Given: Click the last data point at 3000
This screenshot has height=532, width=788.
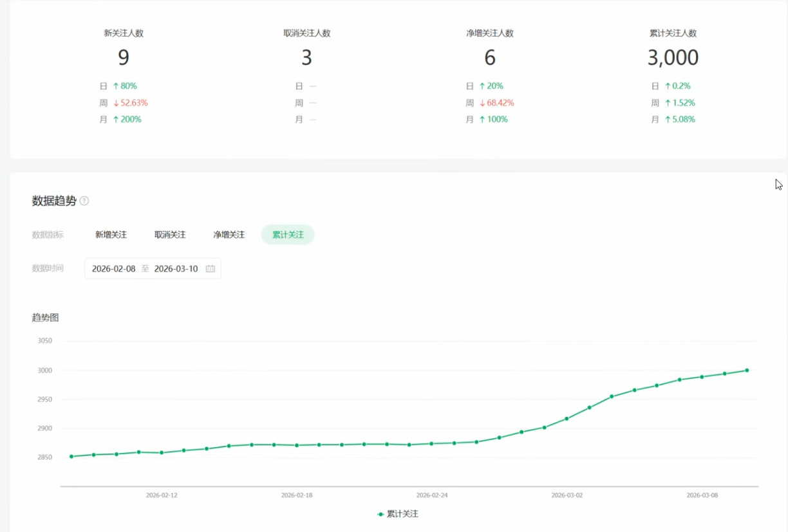Looking at the screenshot, I should (x=747, y=370).
